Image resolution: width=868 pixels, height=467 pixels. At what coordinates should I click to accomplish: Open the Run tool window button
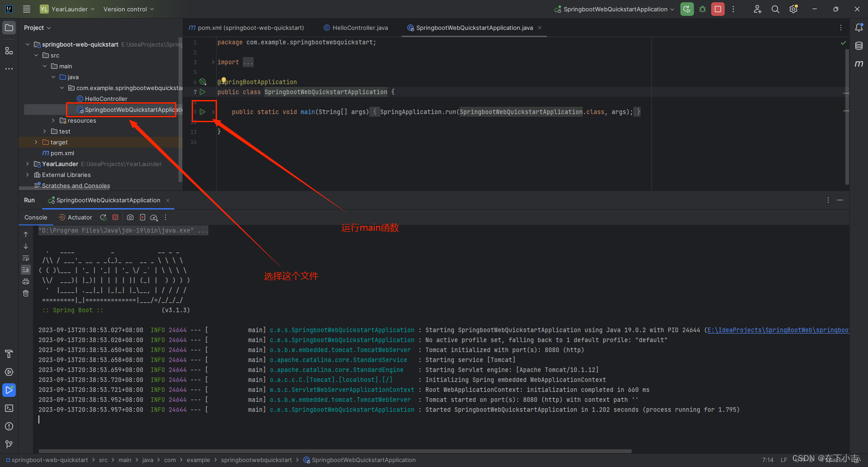tap(9, 390)
